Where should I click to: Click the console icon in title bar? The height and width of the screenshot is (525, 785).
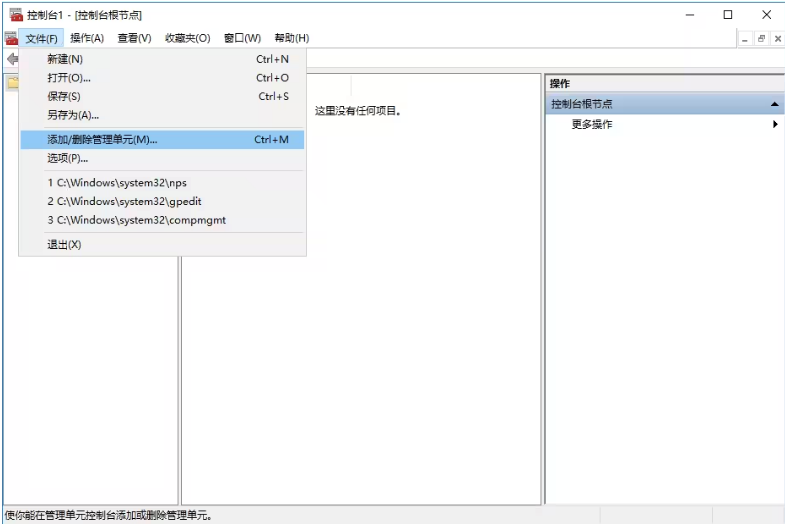pos(16,15)
